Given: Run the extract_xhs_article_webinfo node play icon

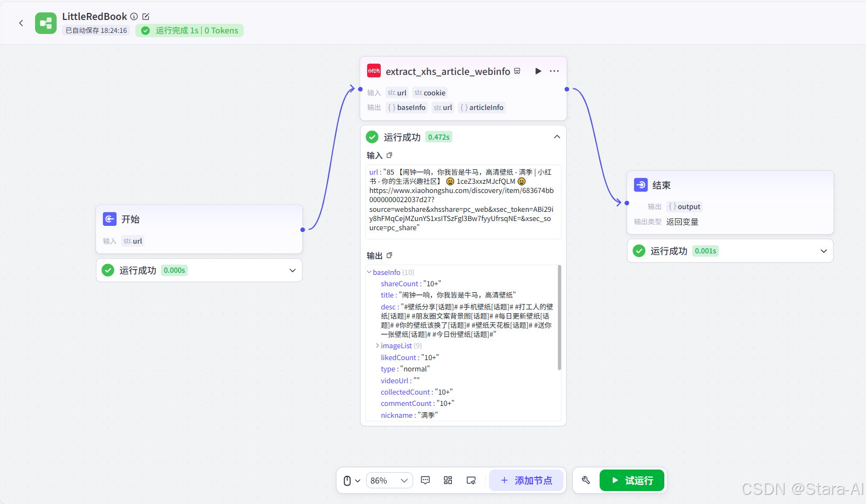Looking at the screenshot, I should pos(538,71).
